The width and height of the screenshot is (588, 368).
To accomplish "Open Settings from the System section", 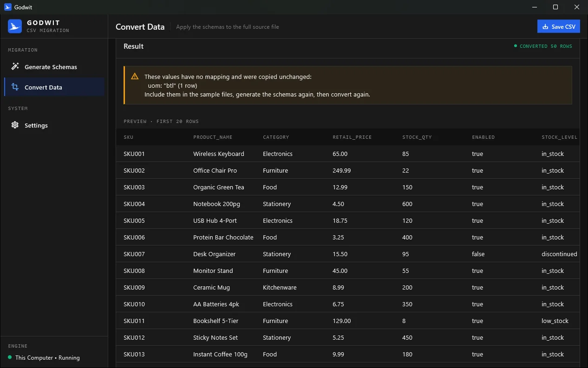I will [54, 125].
